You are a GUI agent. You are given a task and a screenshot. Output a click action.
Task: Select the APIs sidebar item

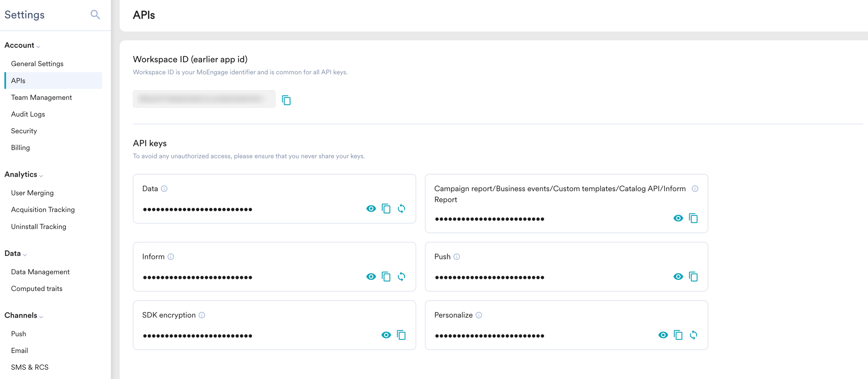click(x=53, y=81)
